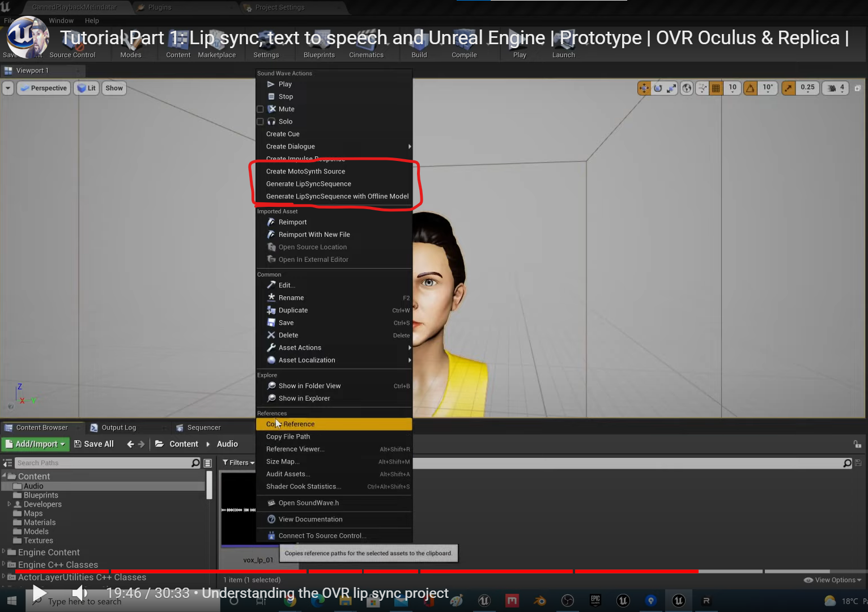Expand the Asset Actions submenu
Image resolution: width=868 pixels, height=612 pixels.
coord(334,347)
